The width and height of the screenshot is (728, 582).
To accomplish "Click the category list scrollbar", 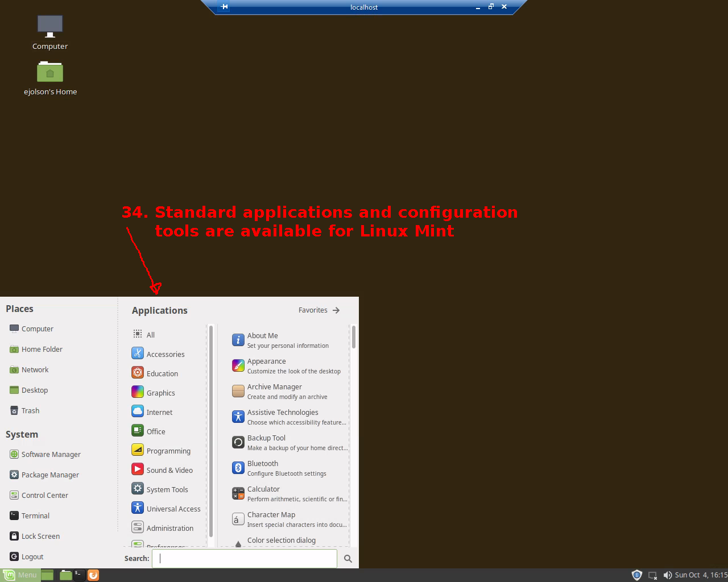I will coord(211,431).
